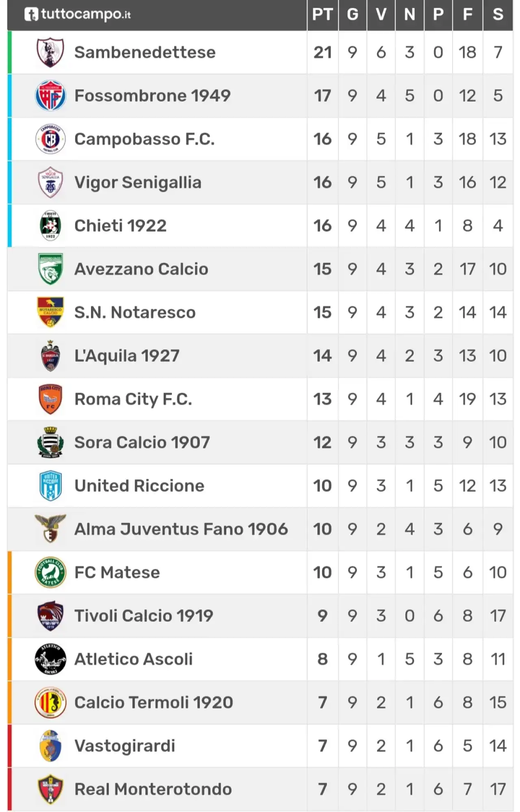The width and height of the screenshot is (520, 812).
Task: Open the Vigor Senigallia team name link
Action: point(138,182)
